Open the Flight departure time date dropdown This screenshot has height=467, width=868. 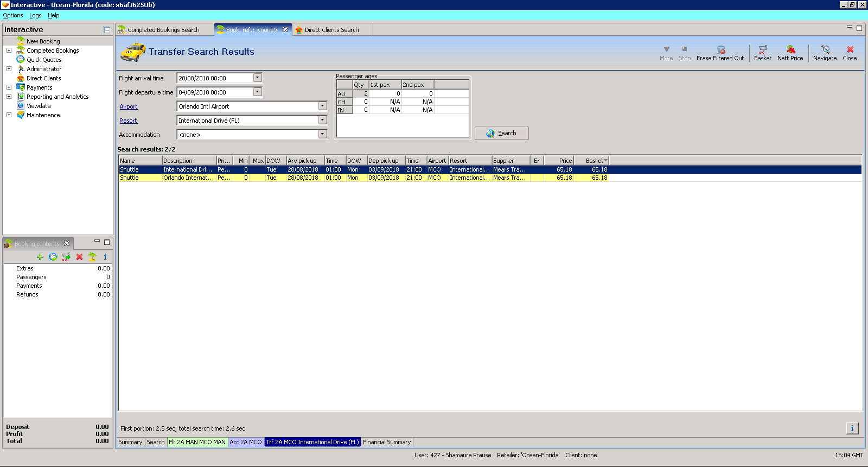[x=258, y=92]
